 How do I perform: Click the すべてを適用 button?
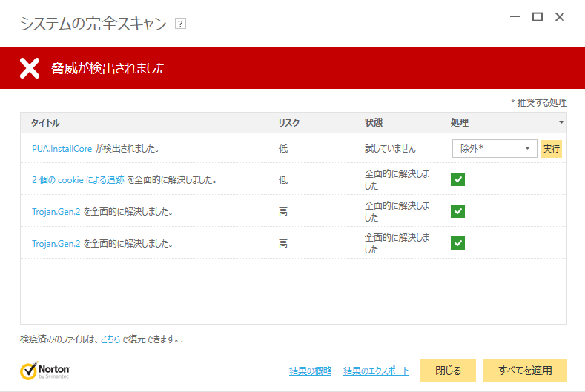point(525,371)
